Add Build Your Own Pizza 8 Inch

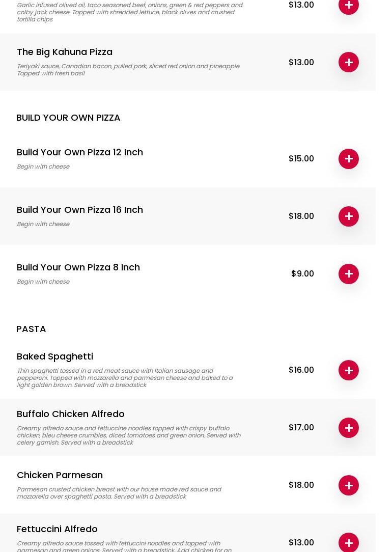[348, 274]
